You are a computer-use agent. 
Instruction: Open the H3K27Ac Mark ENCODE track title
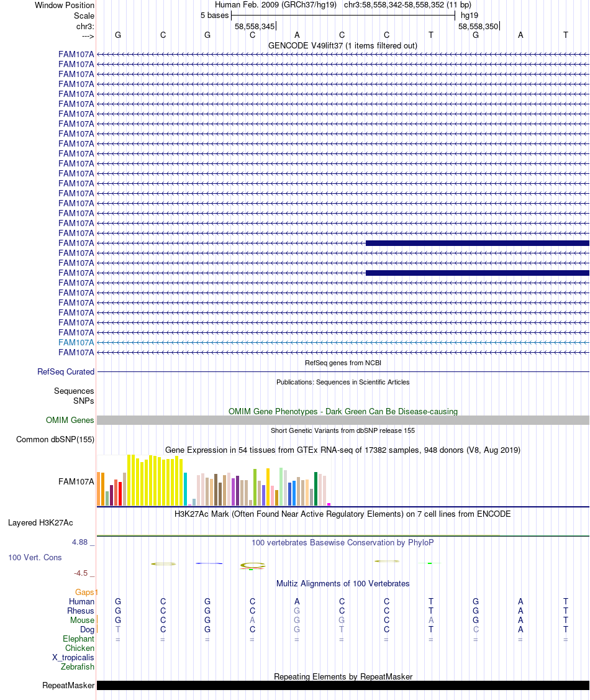343,514
